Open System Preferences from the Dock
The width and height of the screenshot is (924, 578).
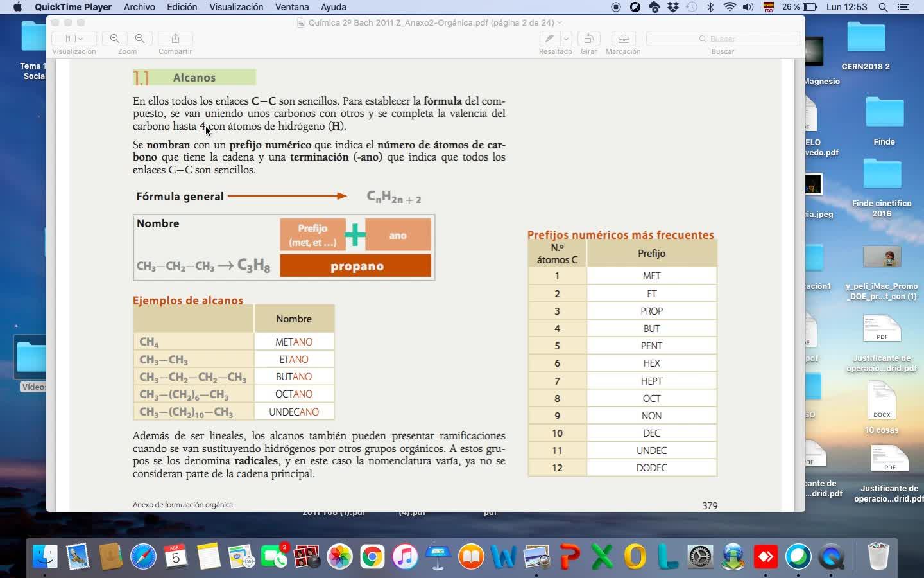[700, 556]
